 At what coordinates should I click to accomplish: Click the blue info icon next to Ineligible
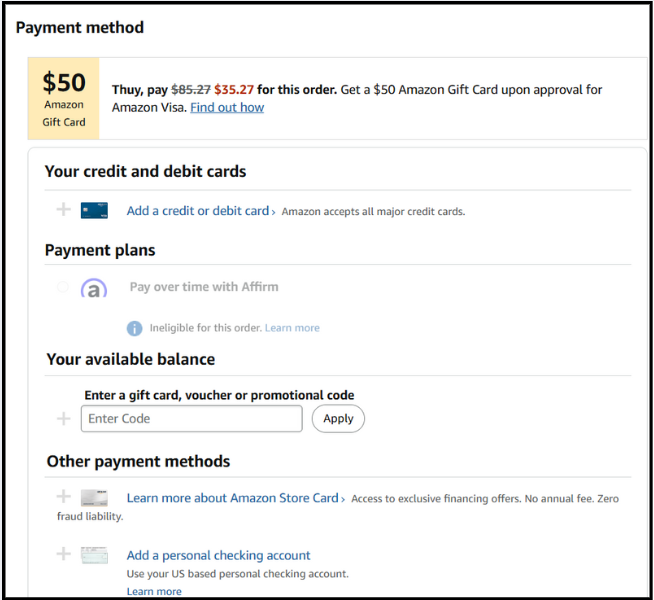[134, 328]
